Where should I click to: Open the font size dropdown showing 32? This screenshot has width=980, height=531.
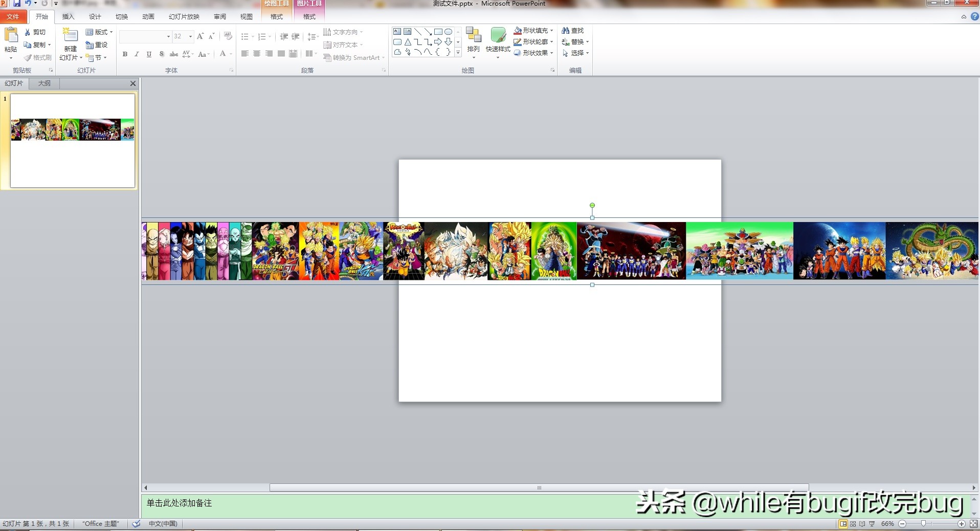tap(190, 37)
